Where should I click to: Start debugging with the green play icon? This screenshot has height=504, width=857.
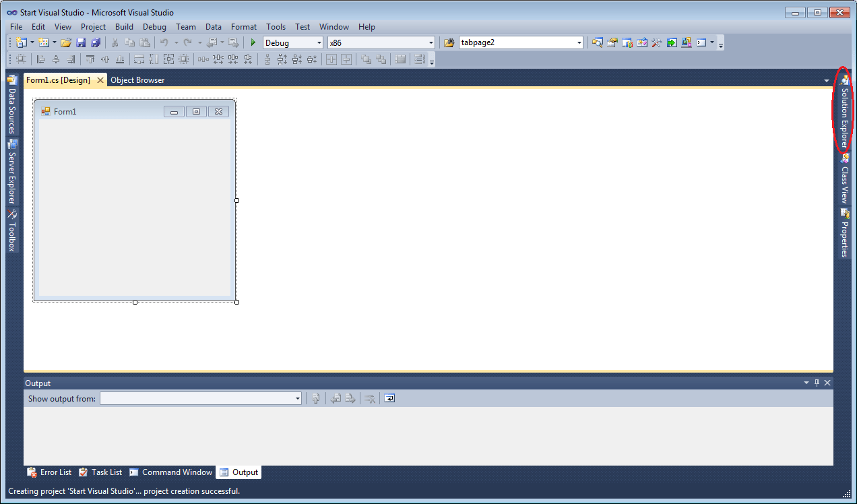tap(253, 42)
